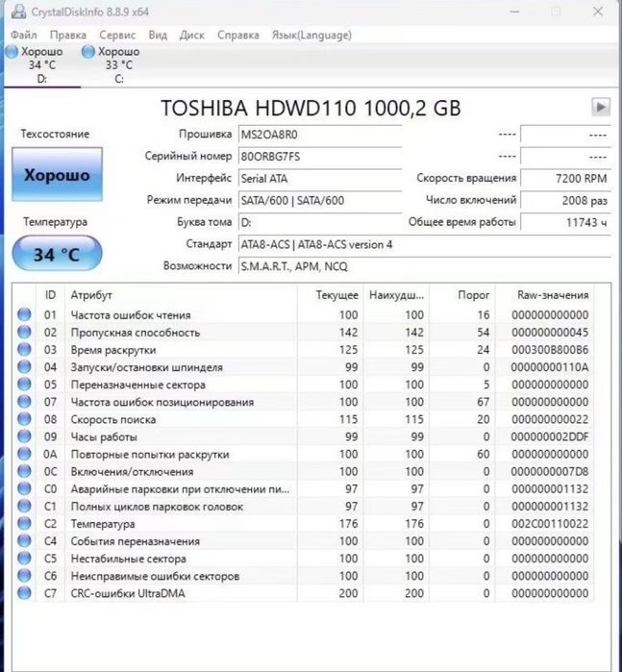Select the Нестабильные сектора row
This screenshot has width=622, height=672.
pyautogui.click(x=303, y=558)
